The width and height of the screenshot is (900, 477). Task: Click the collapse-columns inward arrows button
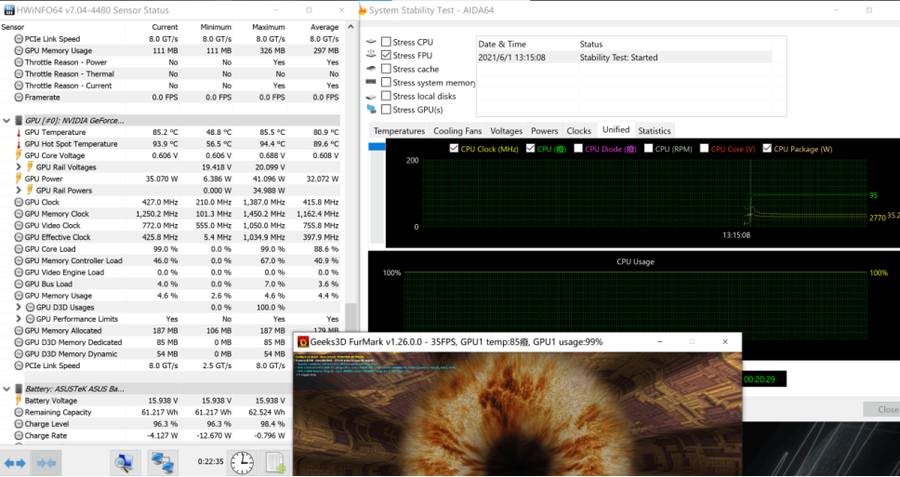[46, 463]
